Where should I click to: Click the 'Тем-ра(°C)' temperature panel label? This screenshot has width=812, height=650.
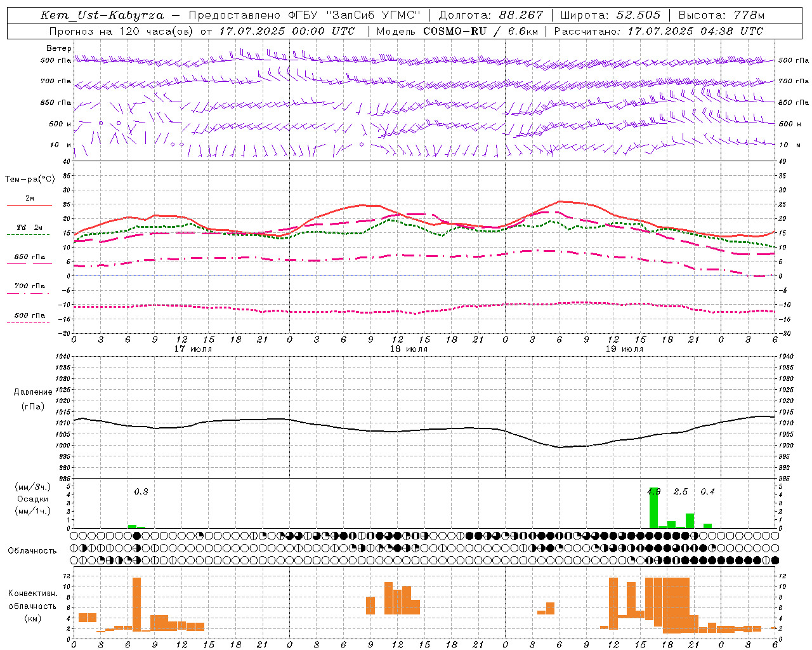pyautogui.click(x=30, y=180)
